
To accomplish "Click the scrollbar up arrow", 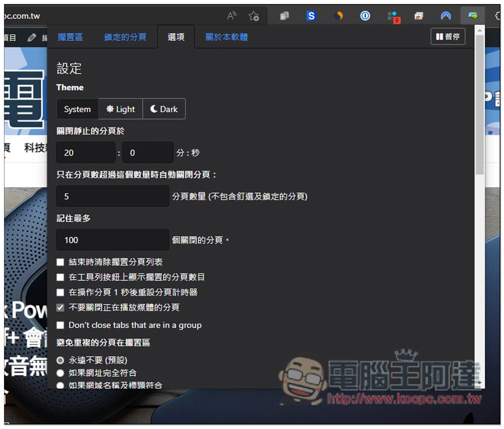I will [480, 30].
